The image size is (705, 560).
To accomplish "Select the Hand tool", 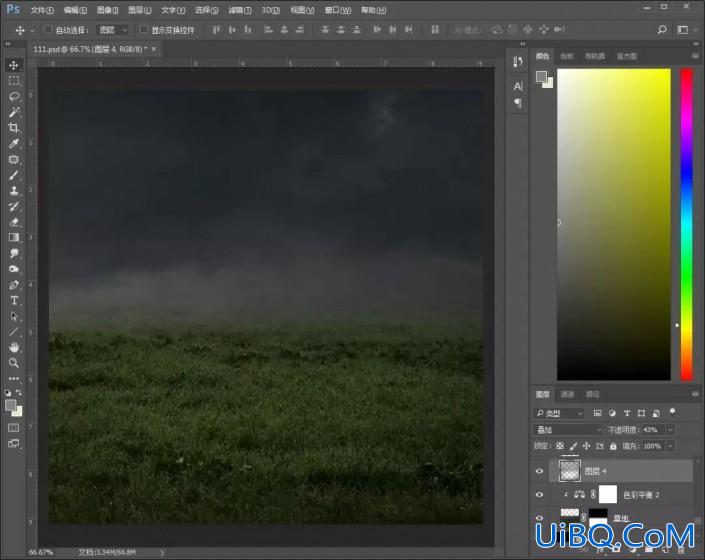I will (x=14, y=347).
